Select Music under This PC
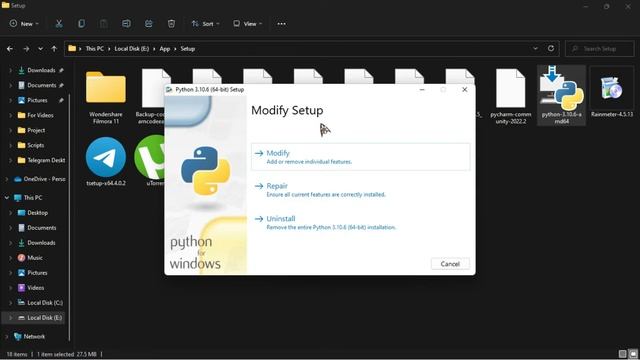 pos(36,258)
